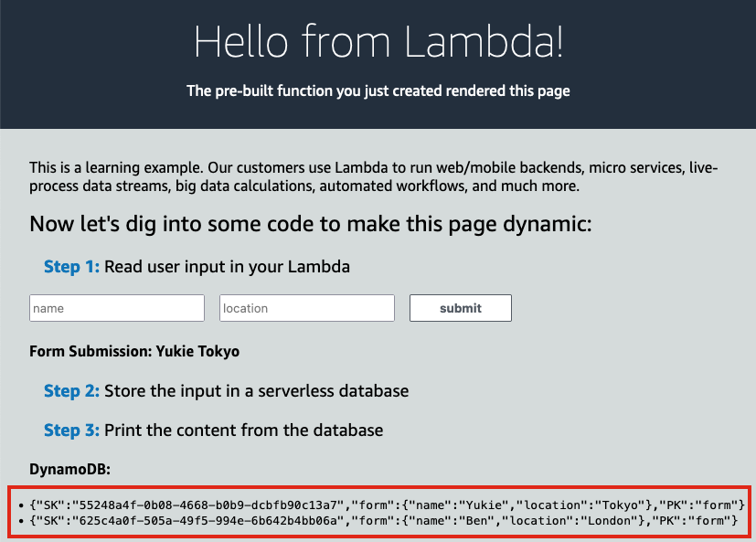This screenshot has width=756, height=542.
Task: Click the pre-built function subtitle text
Action: [378, 90]
